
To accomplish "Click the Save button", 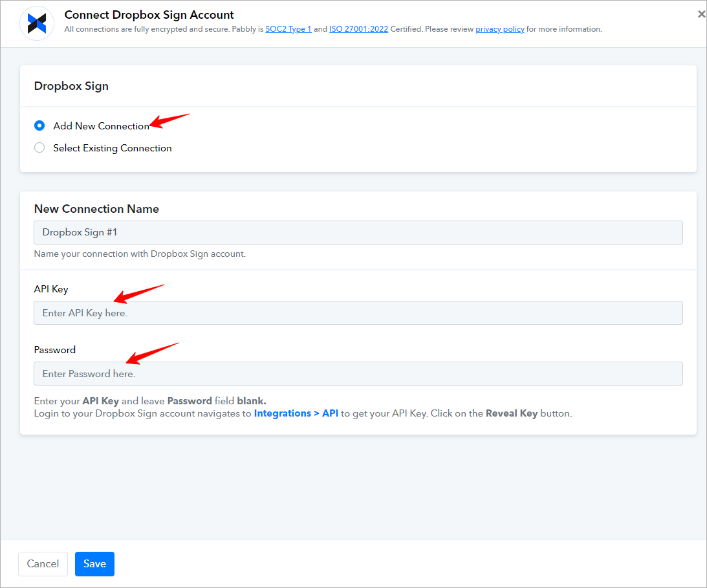I will (94, 564).
